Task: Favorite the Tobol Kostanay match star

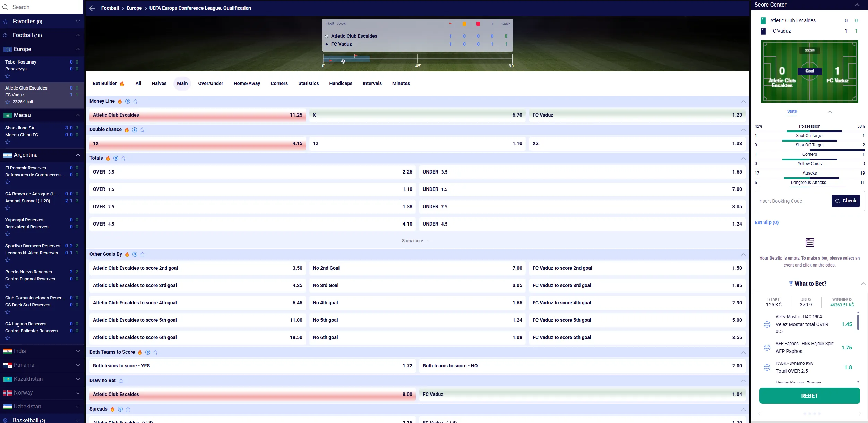Action: [x=8, y=76]
